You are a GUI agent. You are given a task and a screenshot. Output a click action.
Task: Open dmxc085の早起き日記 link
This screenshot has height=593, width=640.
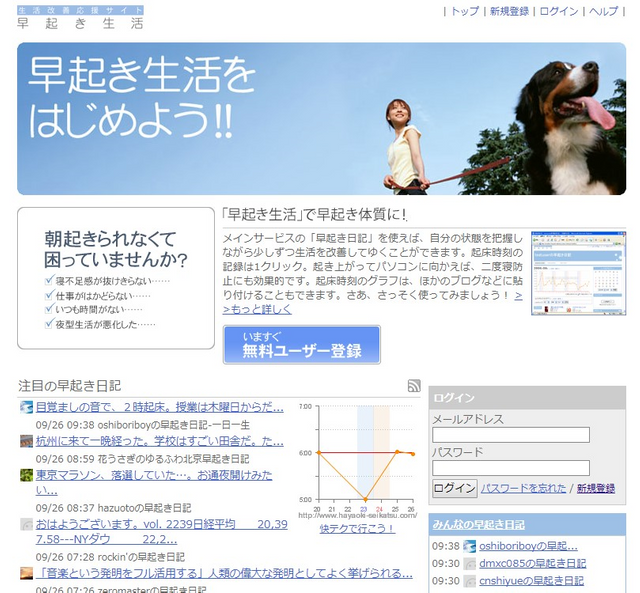(x=533, y=564)
